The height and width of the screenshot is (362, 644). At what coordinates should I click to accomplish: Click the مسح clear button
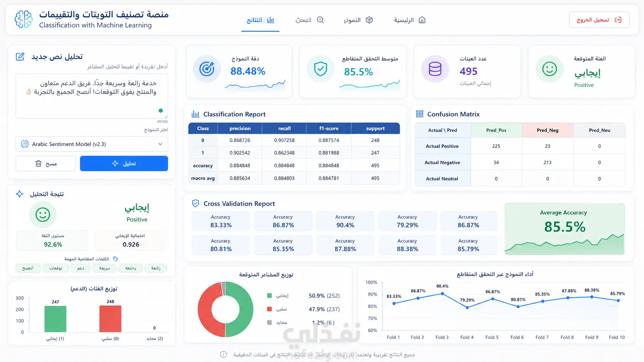(x=46, y=163)
